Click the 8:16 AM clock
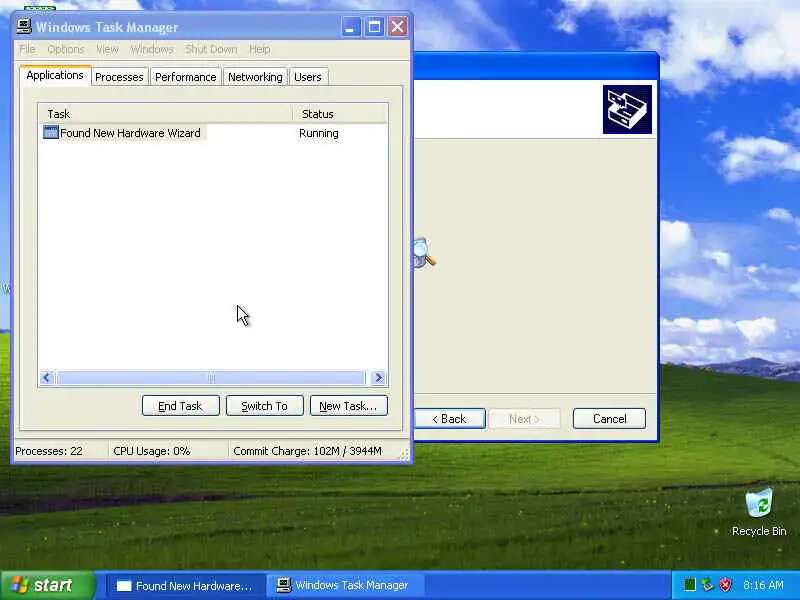The height and width of the screenshot is (600, 800). coord(763,585)
